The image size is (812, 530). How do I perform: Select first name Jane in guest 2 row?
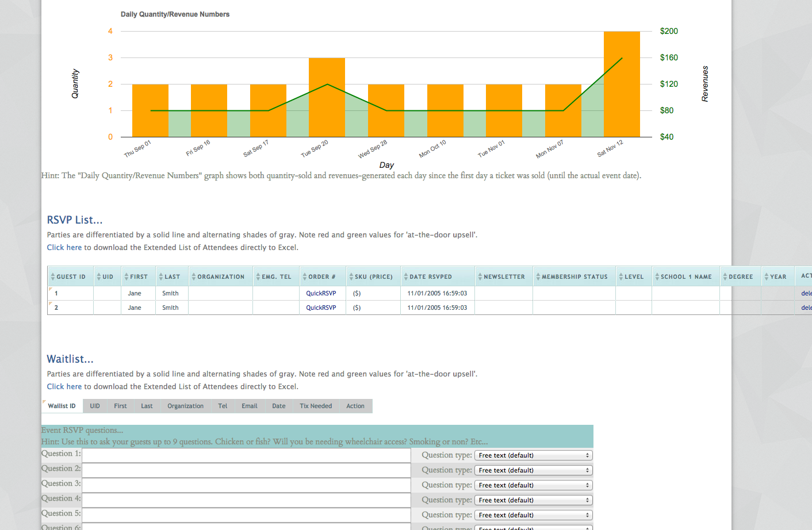135,308
